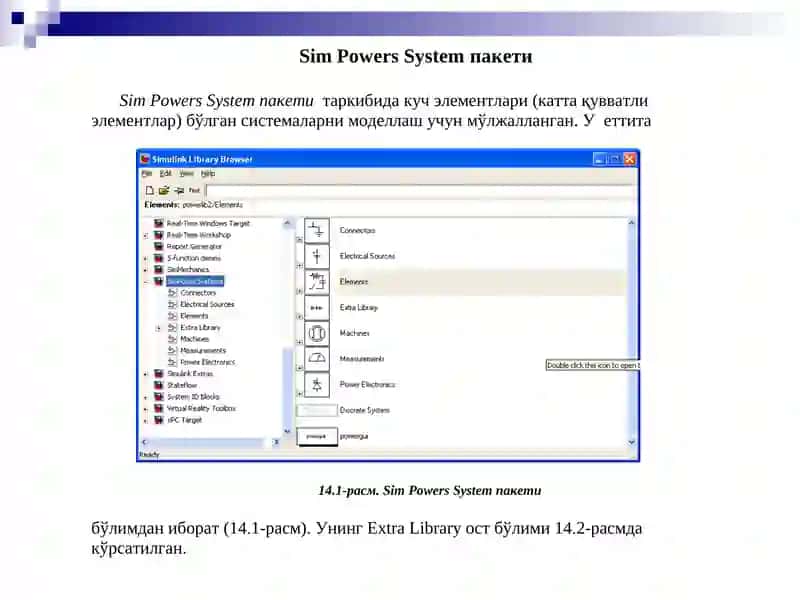Screen dimensions: 800x600
Task: Click the Stateflow library icon
Action: click(159, 385)
